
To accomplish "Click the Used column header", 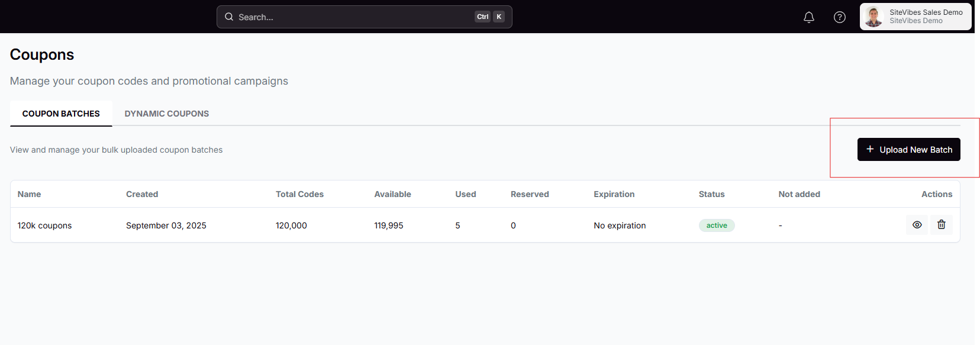I will click(x=465, y=194).
